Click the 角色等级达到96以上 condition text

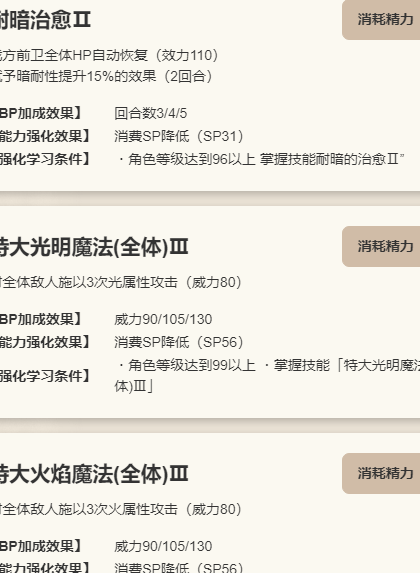pos(186,159)
